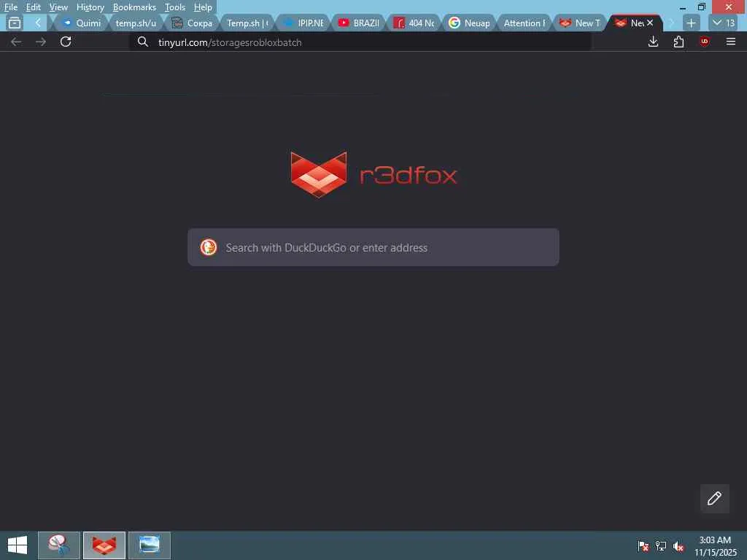
Task: Click the r3dfox fox logo
Action: [319, 174]
